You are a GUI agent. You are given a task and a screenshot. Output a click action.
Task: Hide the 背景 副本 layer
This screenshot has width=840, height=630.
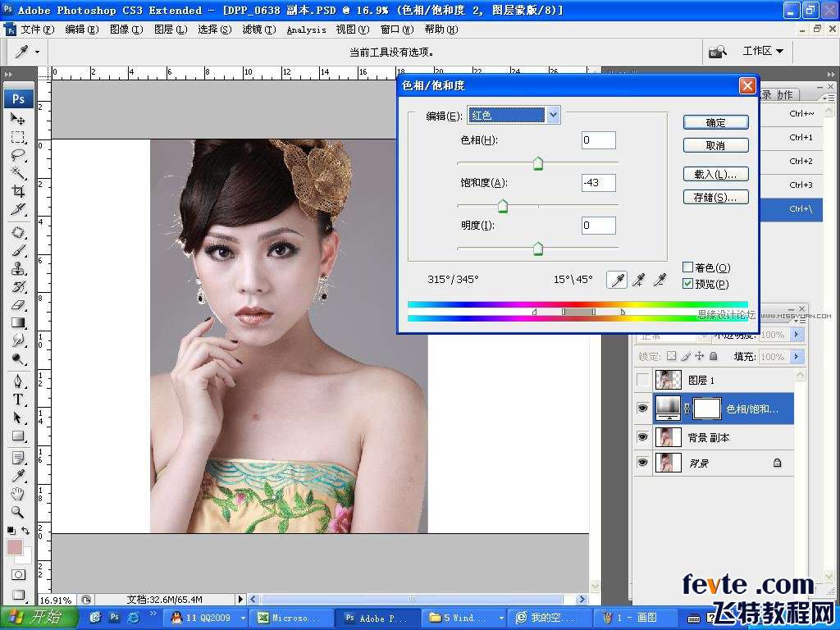(642, 437)
